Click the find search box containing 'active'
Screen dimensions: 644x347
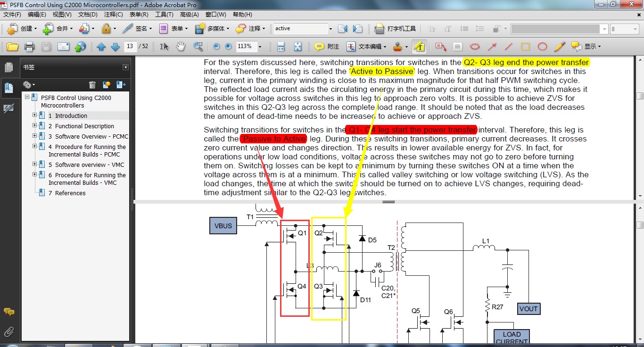point(301,29)
